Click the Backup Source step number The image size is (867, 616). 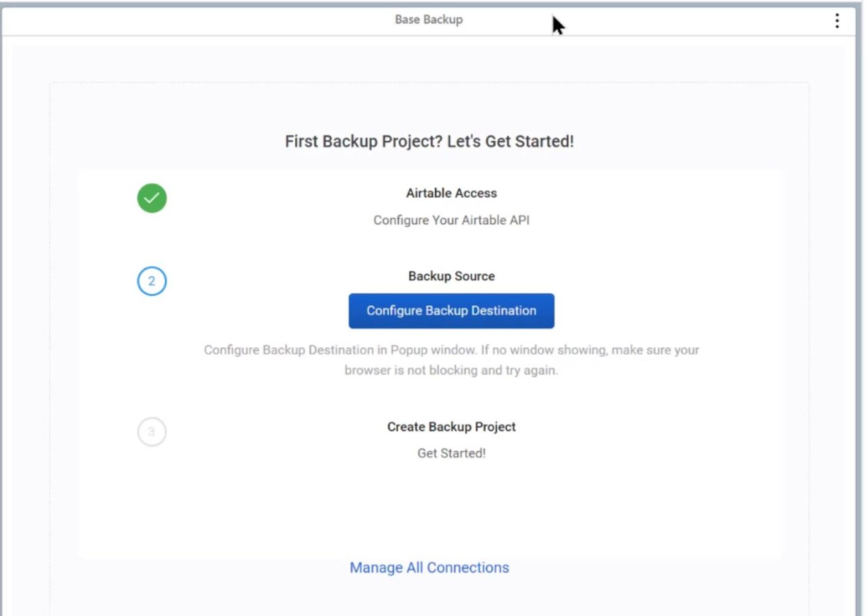click(152, 281)
